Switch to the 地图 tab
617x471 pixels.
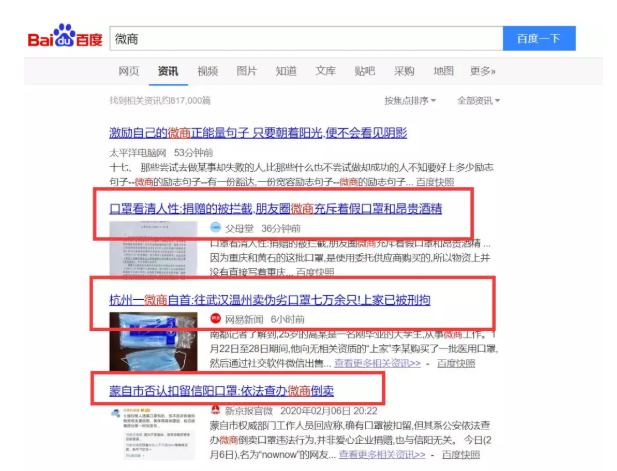click(x=443, y=71)
